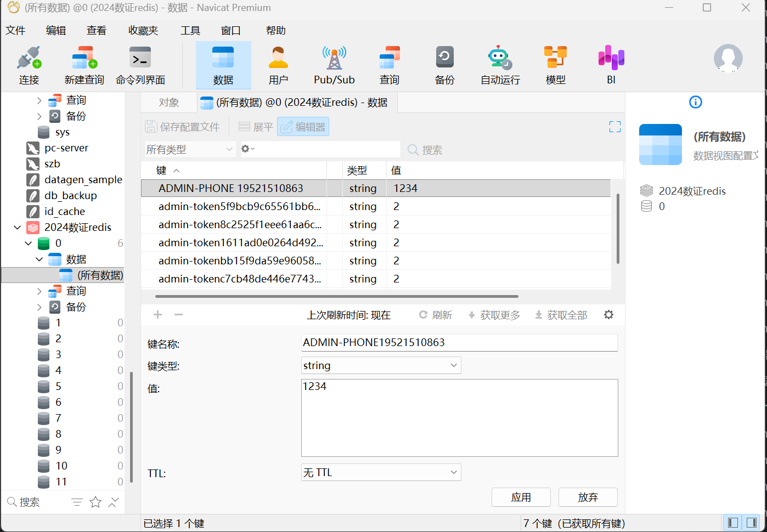Collapse the 2024数证redis connection node
Image resolution: width=767 pixels, height=532 pixels.
click(18, 227)
